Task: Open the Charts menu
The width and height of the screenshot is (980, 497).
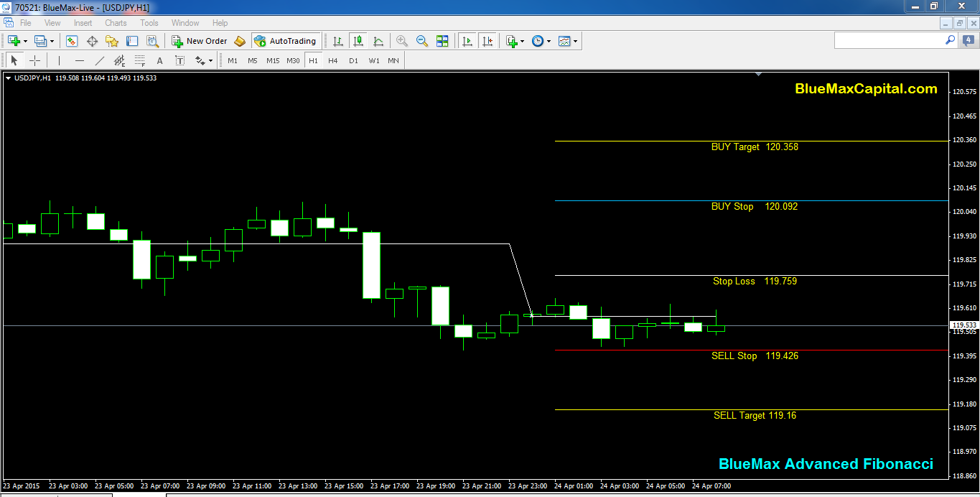Action: pyautogui.click(x=116, y=23)
